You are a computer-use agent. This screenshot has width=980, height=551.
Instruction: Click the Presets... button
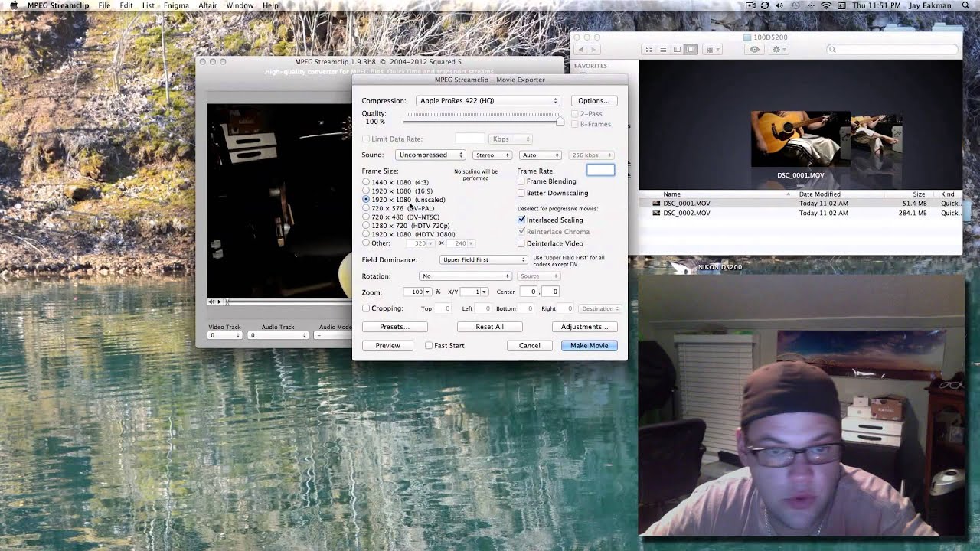(395, 327)
